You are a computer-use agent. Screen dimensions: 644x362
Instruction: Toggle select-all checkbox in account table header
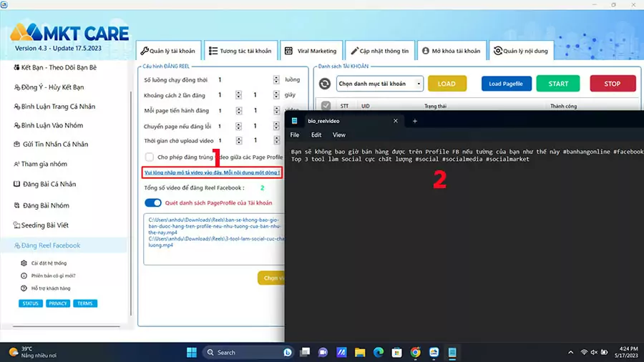click(326, 106)
